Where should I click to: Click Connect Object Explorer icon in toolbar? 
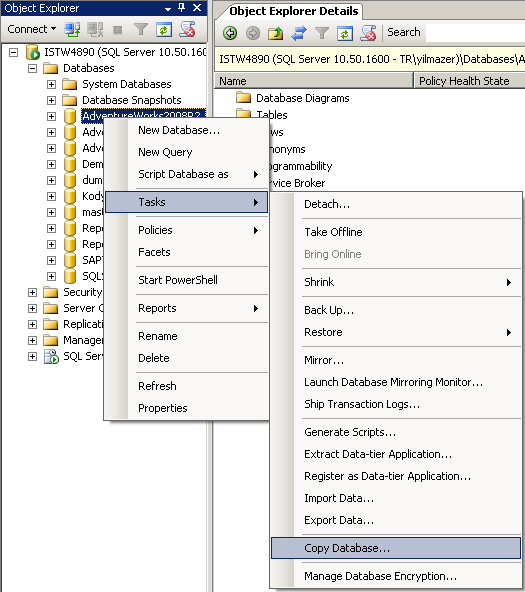pos(72,29)
